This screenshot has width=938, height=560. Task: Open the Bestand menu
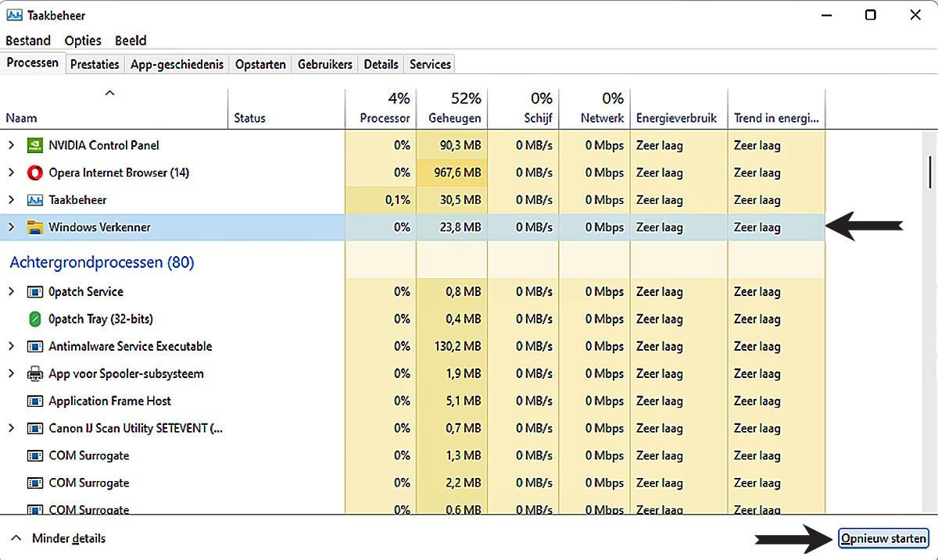[28, 41]
